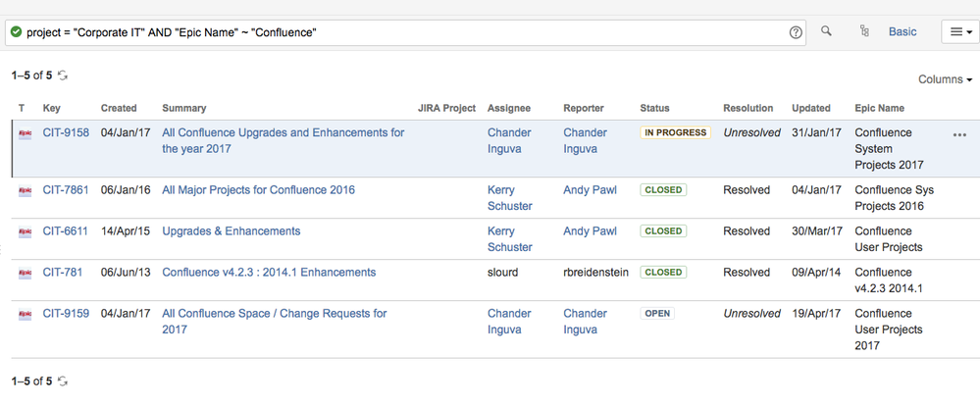The width and height of the screenshot is (980, 407).
Task: Click updated date 19/Apr/17
Action: 817,313
